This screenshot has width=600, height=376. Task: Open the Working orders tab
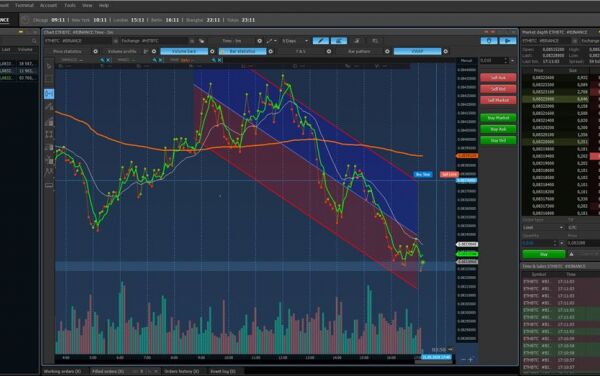62,371
